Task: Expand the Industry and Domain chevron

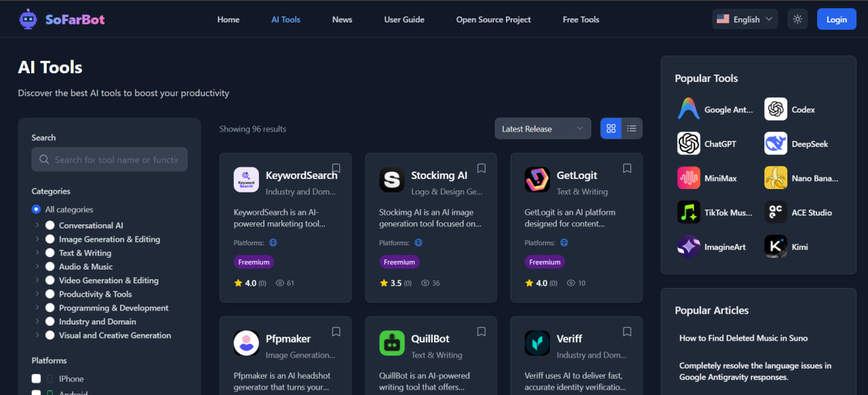Action: (37, 321)
